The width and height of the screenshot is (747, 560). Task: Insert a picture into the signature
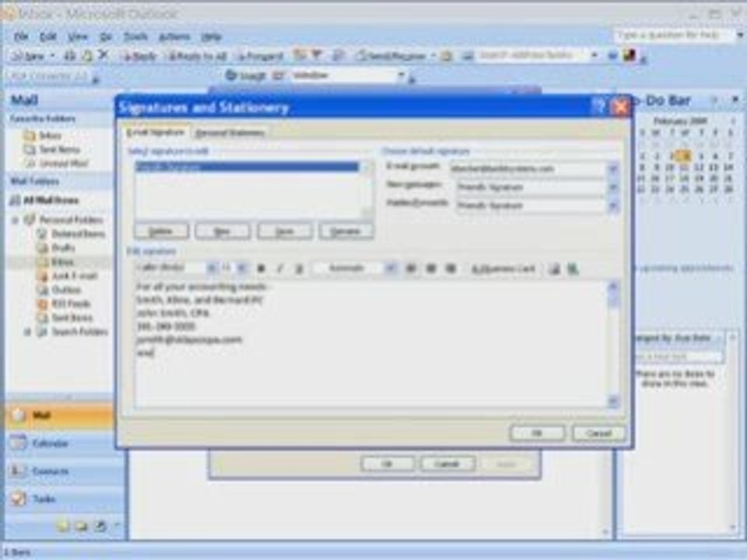click(x=554, y=269)
